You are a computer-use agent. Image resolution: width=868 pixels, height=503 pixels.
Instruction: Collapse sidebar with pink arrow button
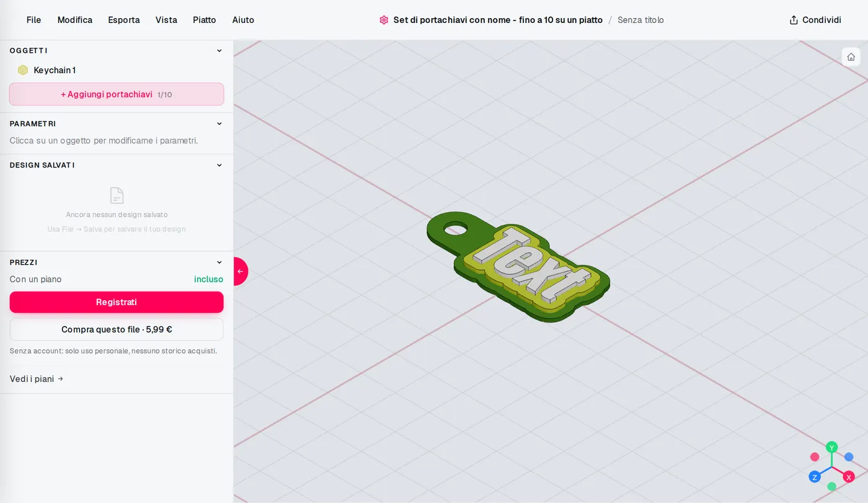pyautogui.click(x=241, y=271)
